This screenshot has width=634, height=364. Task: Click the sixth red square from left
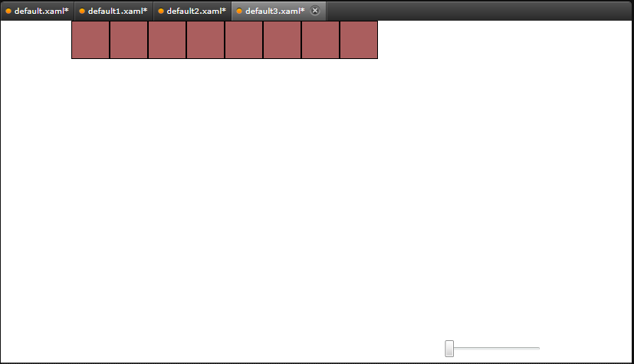point(282,40)
